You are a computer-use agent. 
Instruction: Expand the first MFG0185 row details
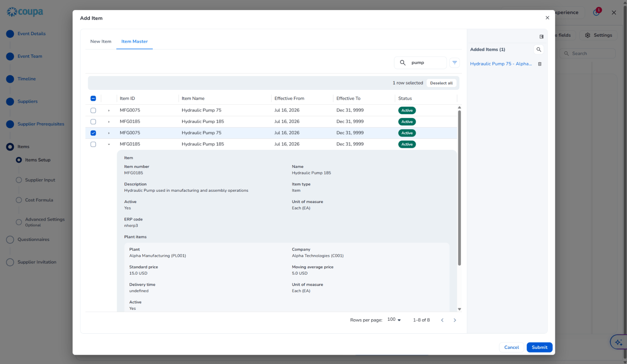(109, 122)
